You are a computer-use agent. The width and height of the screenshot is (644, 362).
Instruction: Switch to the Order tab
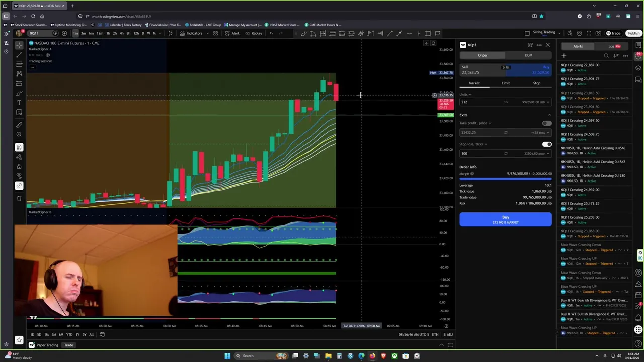[482, 55]
